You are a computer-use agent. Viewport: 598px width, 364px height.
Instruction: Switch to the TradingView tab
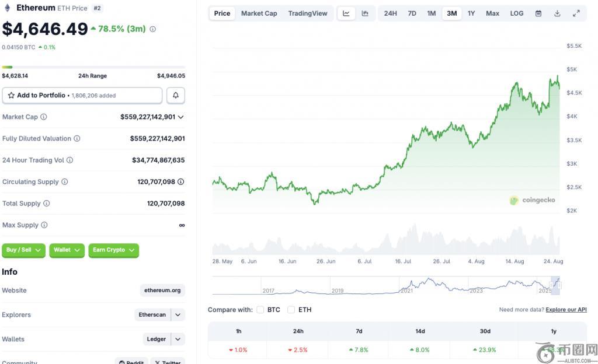[x=308, y=13]
